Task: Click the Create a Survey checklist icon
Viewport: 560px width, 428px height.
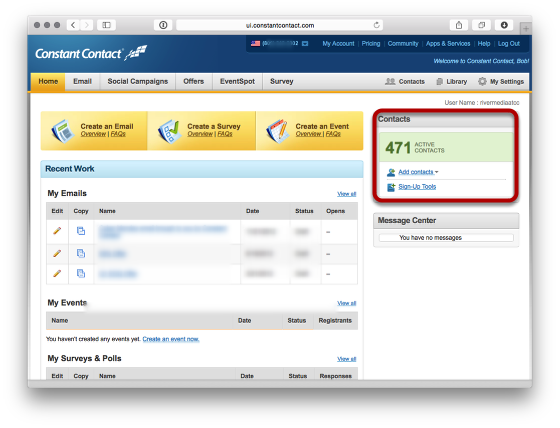Action: click(170, 131)
